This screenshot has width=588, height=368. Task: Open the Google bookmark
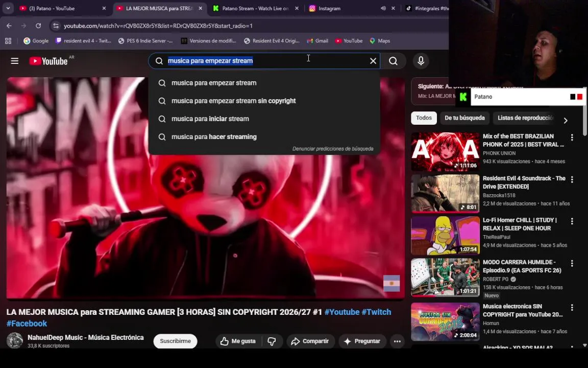36,41
